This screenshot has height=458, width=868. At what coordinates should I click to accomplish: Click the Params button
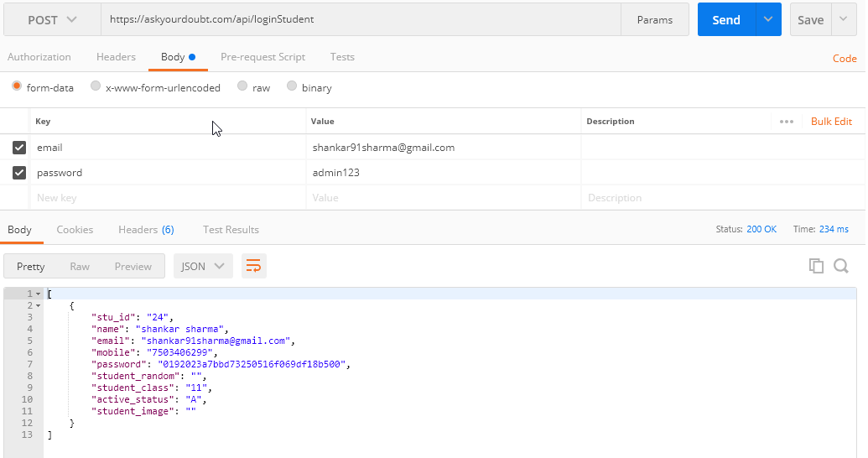click(655, 20)
